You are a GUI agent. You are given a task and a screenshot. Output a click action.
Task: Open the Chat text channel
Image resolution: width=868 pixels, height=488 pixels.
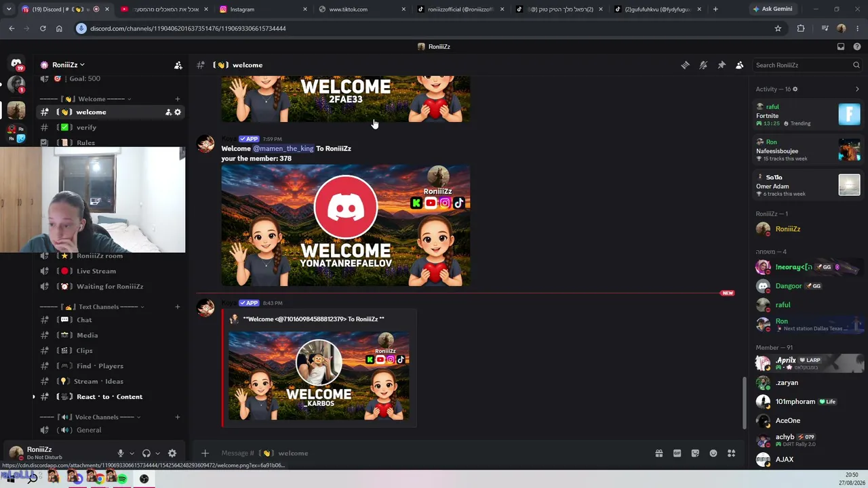coord(110,320)
